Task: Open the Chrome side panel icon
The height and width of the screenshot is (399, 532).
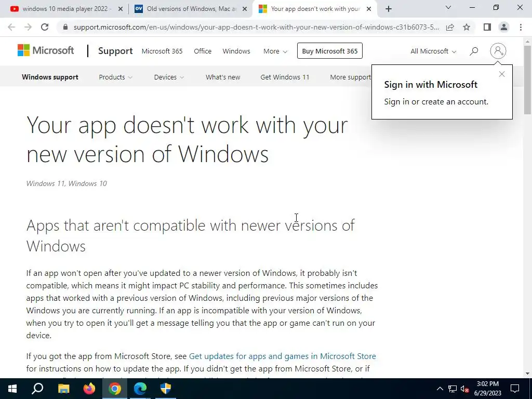Action: [487, 27]
